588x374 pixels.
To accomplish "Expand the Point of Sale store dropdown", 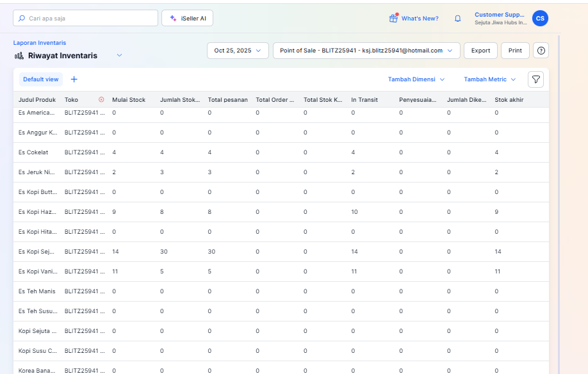I will coord(366,51).
